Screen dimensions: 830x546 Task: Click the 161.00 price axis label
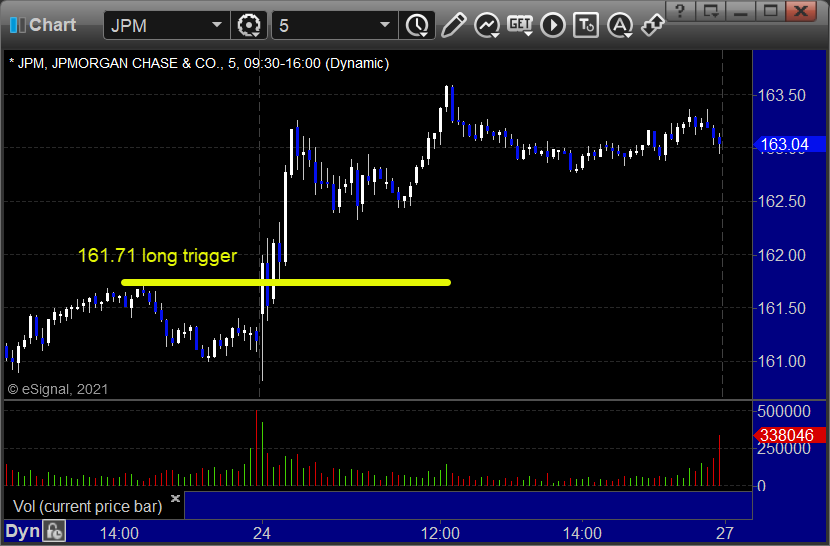tap(781, 361)
